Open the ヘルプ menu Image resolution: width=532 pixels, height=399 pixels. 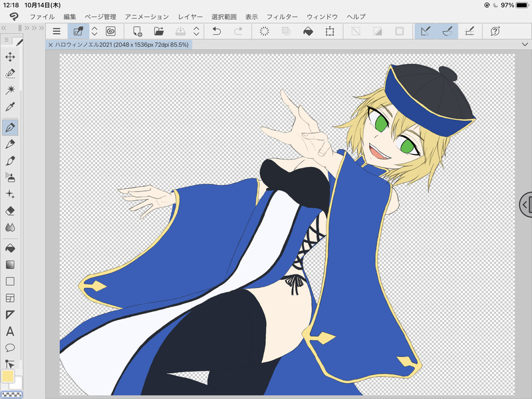pos(356,17)
